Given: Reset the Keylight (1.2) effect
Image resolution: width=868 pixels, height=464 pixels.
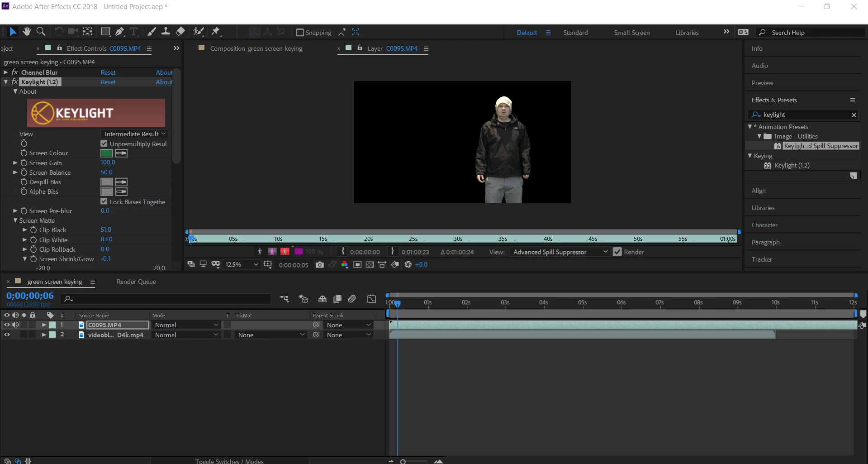Looking at the screenshot, I should pos(108,82).
